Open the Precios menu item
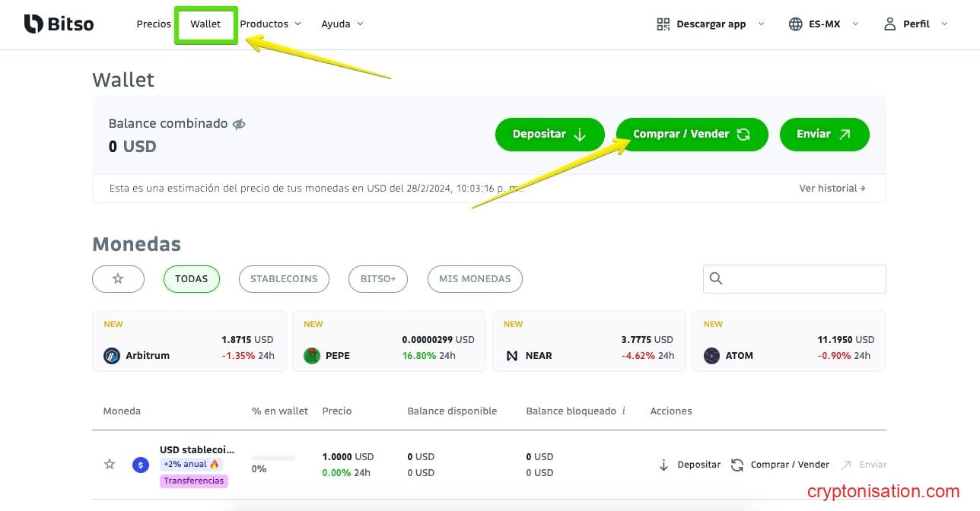This screenshot has width=980, height=511. tap(154, 24)
